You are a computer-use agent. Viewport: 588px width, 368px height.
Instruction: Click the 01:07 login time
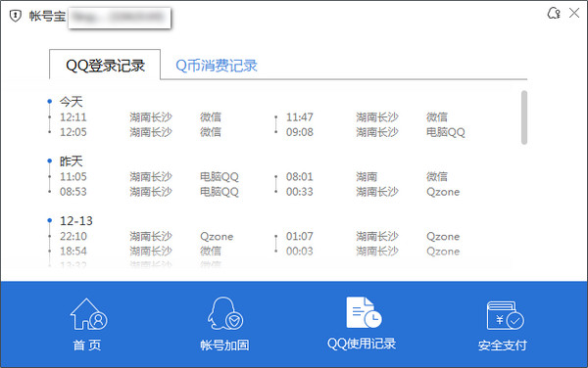[300, 236]
